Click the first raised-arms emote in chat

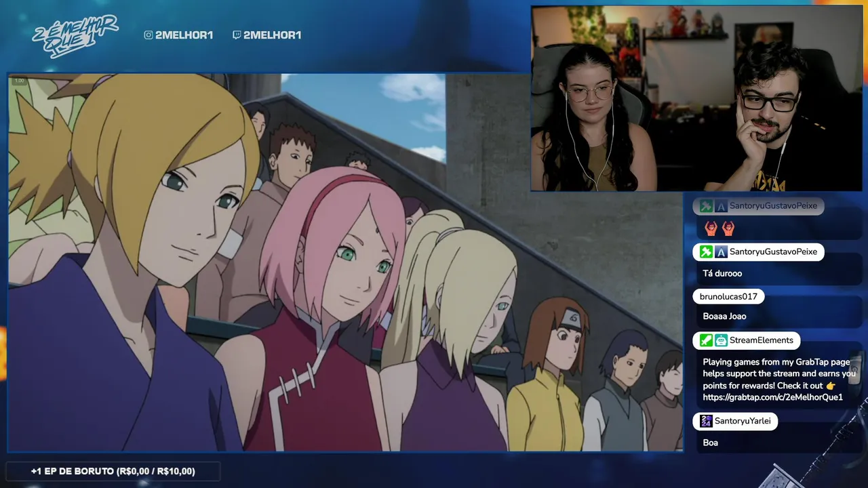tap(711, 228)
